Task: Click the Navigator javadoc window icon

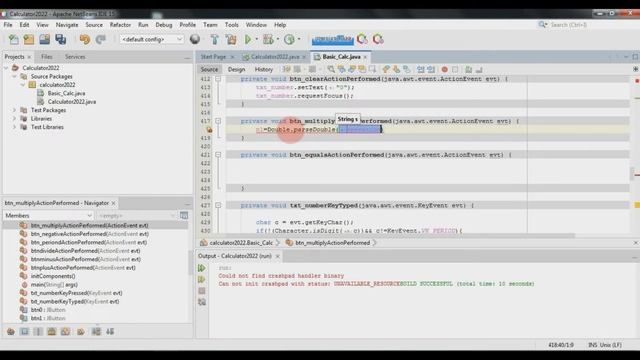Action: click(184, 216)
